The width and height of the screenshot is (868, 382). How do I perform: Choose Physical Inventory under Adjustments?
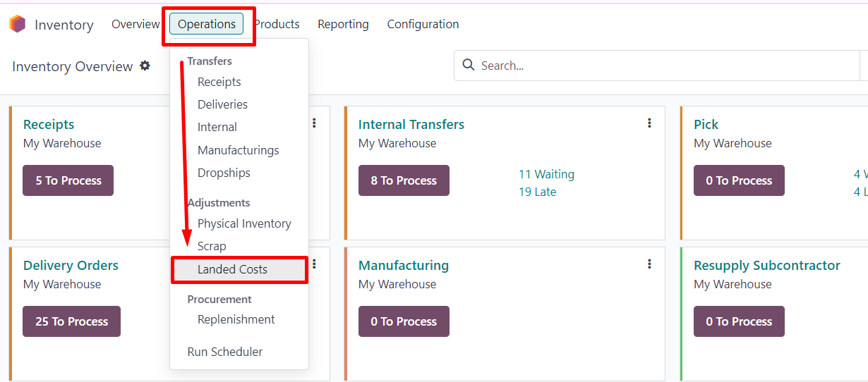click(x=244, y=223)
